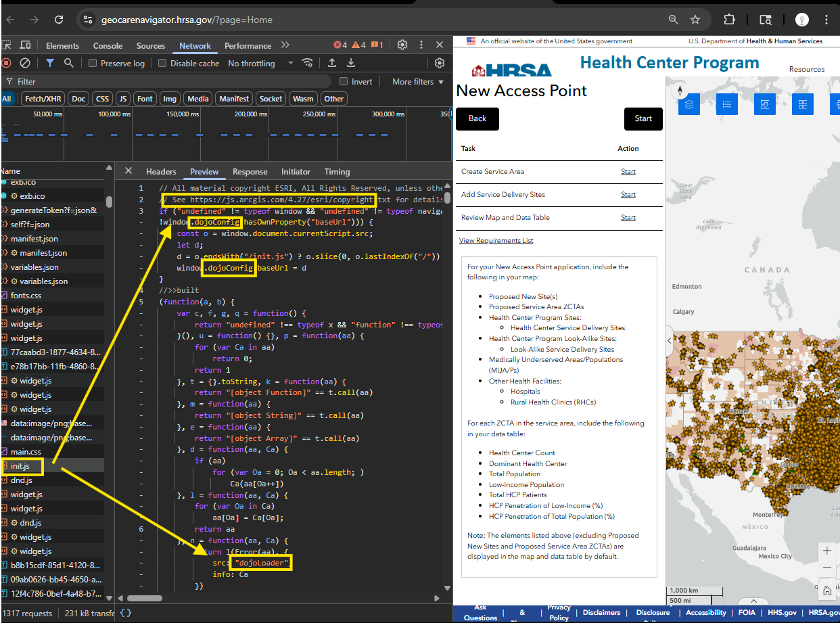The image size is (840, 623).
Task: Click the issues count badge
Action: coord(377,45)
